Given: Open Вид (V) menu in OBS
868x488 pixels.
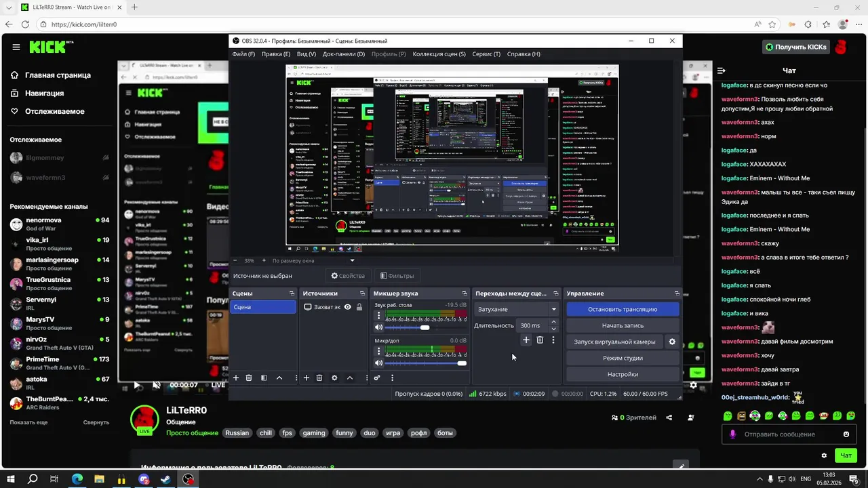Looking at the screenshot, I should (x=307, y=54).
